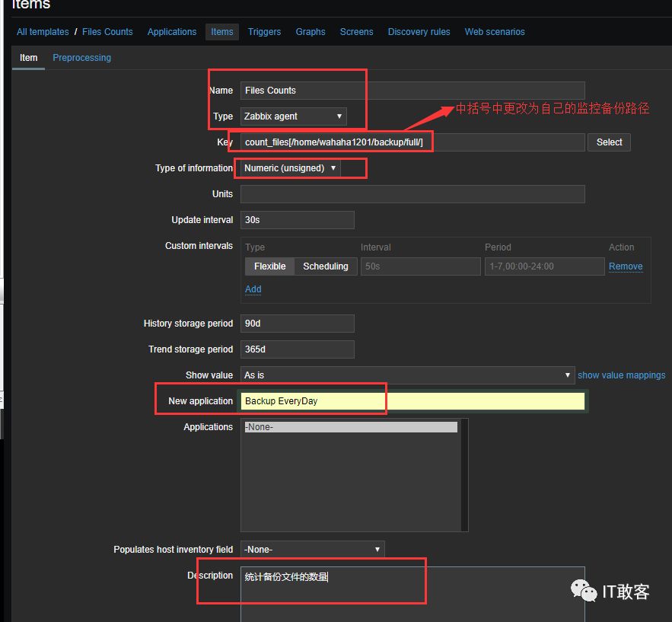The width and height of the screenshot is (672, 622).
Task: Click the Period field showing 1-7,00:00-24:00
Action: [x=544, y=266]
